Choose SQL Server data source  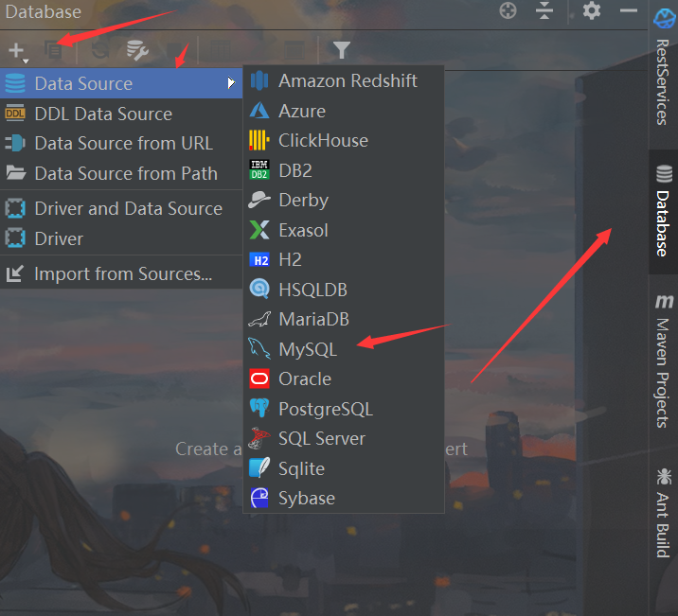click(344, 438)
